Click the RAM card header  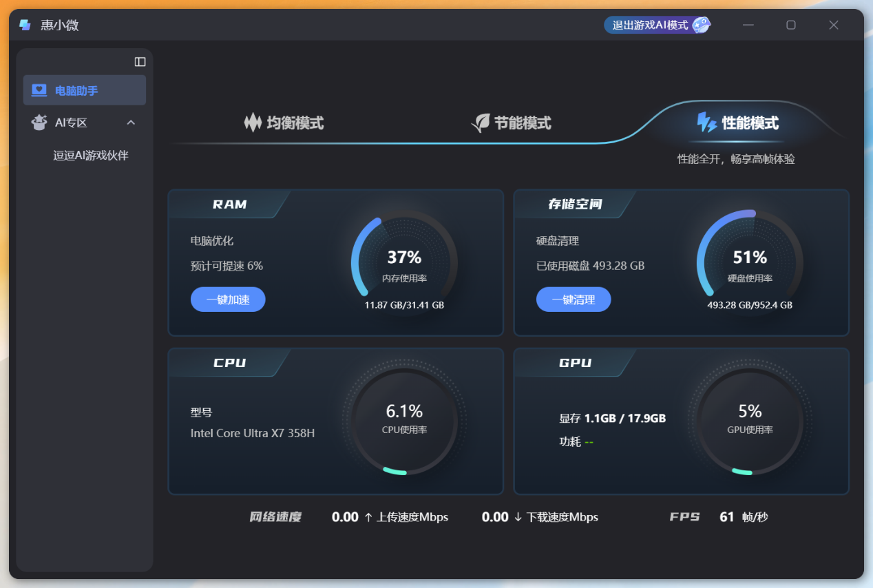[229, 204]
